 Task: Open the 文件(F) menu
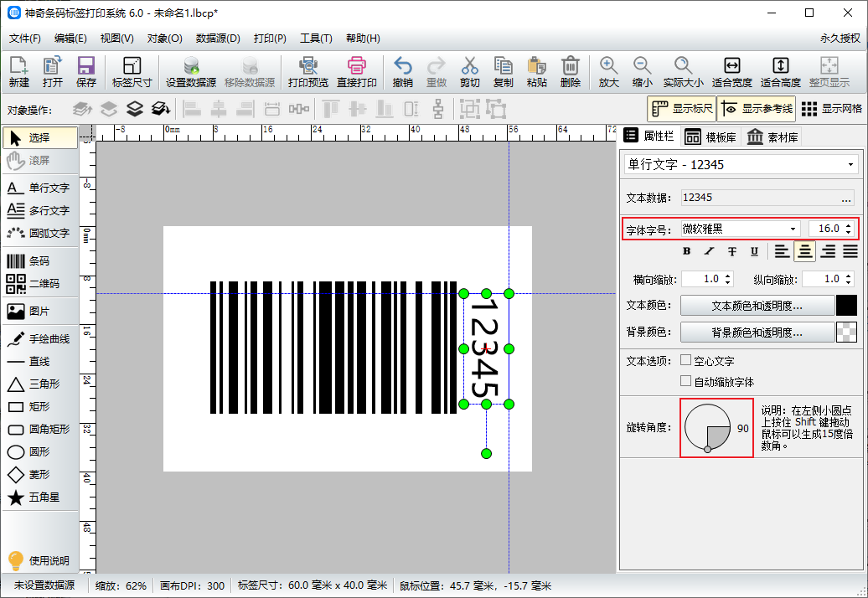25,39
